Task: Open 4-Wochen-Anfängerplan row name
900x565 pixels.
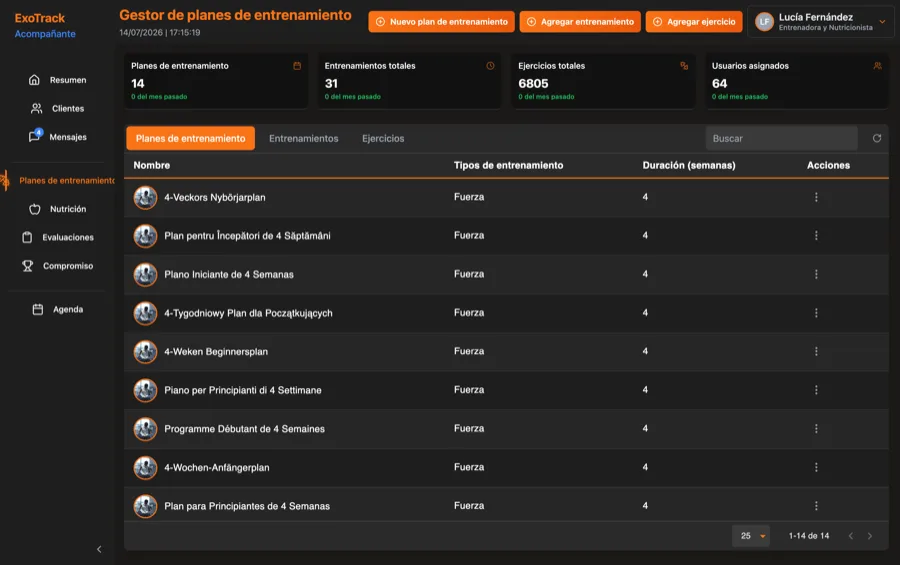Action: point(217,467)
